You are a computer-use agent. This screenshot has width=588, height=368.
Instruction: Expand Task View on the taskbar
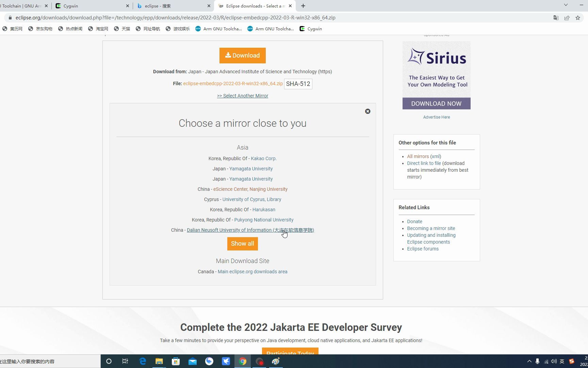(x=125, y=361)
